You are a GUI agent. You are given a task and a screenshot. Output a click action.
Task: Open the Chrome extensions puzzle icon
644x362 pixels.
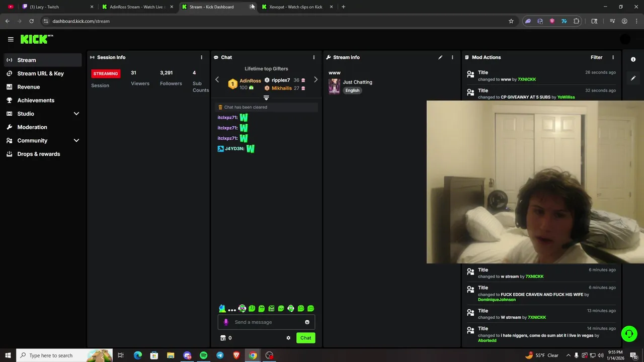click(x=577, y=21)
